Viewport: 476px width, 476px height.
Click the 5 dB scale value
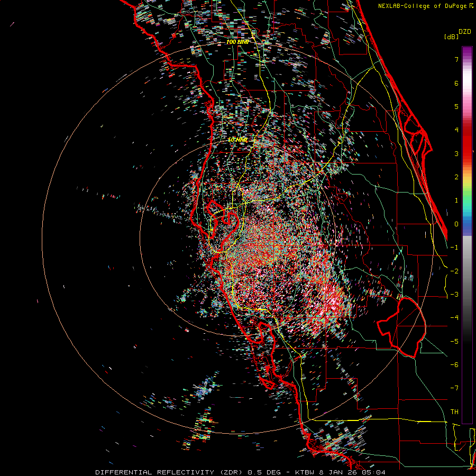point(456,106)
